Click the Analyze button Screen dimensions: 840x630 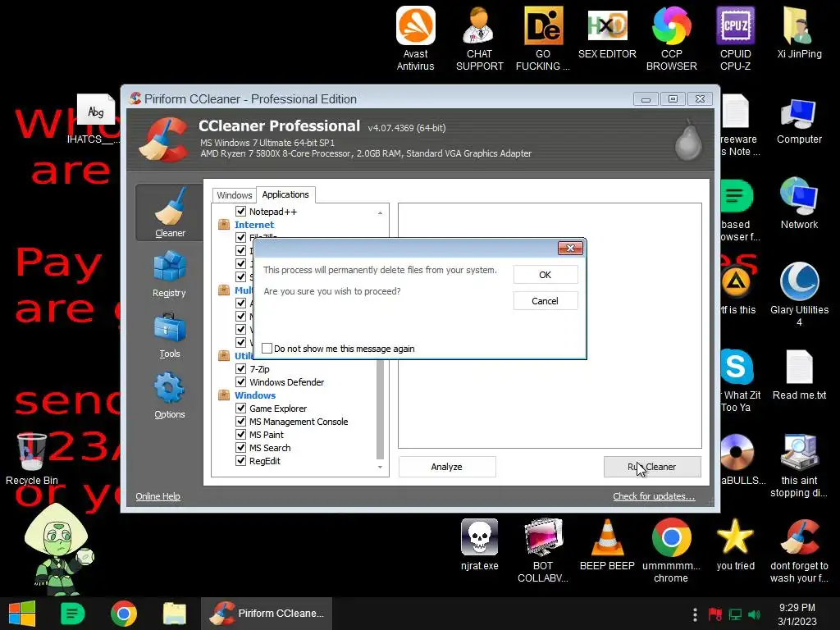point(447,467)
